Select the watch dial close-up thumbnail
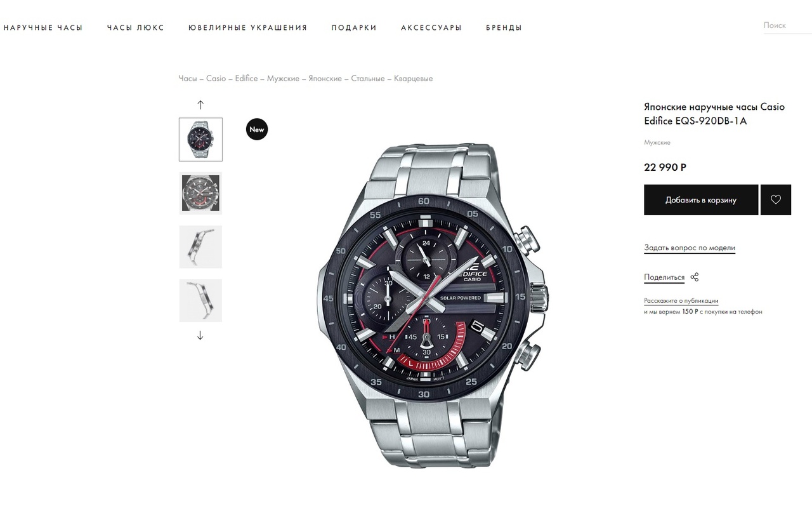Image resolution: width=812 pixels, height=513 pixels. 200,193
